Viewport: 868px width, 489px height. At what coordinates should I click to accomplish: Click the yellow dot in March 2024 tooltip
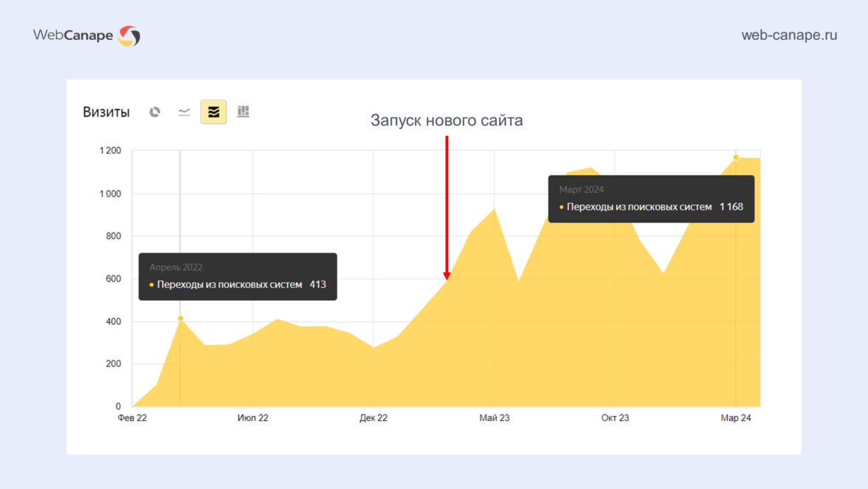point(561,207)
